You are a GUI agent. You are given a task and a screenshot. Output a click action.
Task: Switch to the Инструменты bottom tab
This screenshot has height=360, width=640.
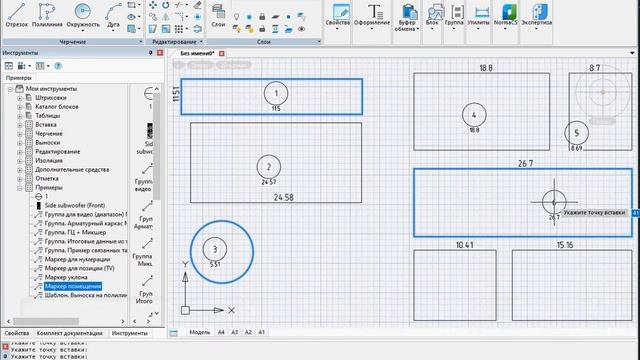pyautogui.click(x=130, y=333)
